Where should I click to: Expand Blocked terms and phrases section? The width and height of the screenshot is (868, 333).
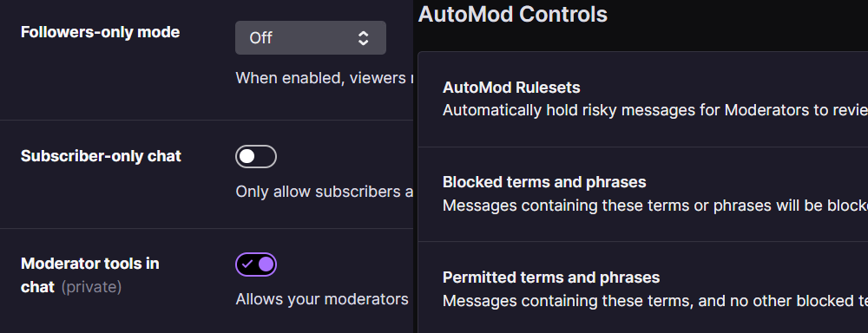coord(642,194)
